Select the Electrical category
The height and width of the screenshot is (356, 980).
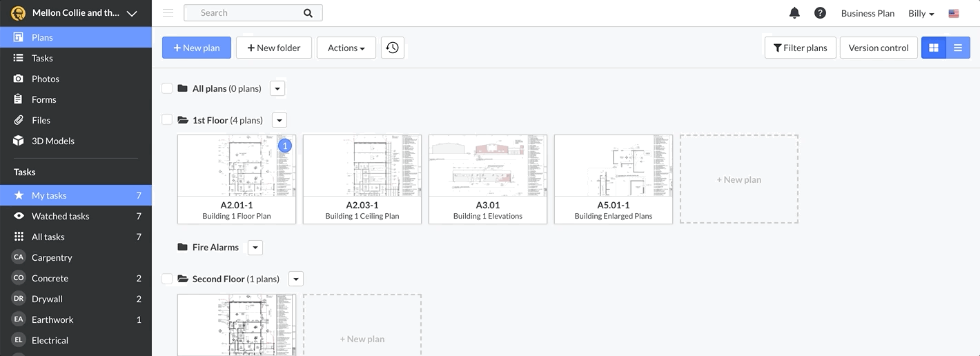tap(76, 340)
